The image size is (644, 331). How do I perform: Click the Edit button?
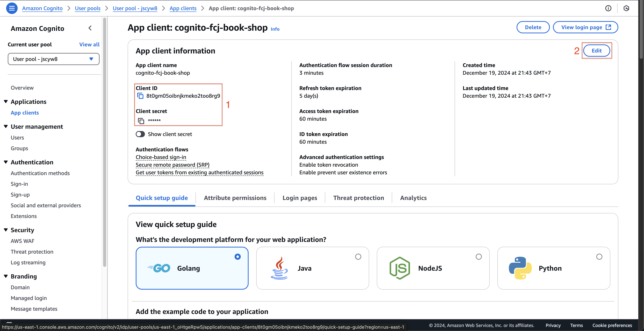[x=596, y=51]
